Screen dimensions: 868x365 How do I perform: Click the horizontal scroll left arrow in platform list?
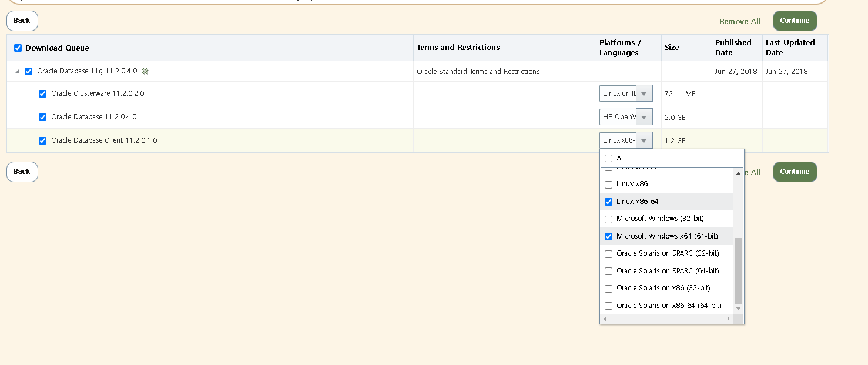click(605, 319)
